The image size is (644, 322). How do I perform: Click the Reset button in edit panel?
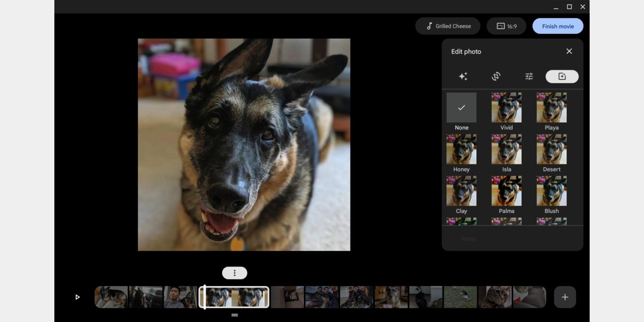click(x=469, y=239)
